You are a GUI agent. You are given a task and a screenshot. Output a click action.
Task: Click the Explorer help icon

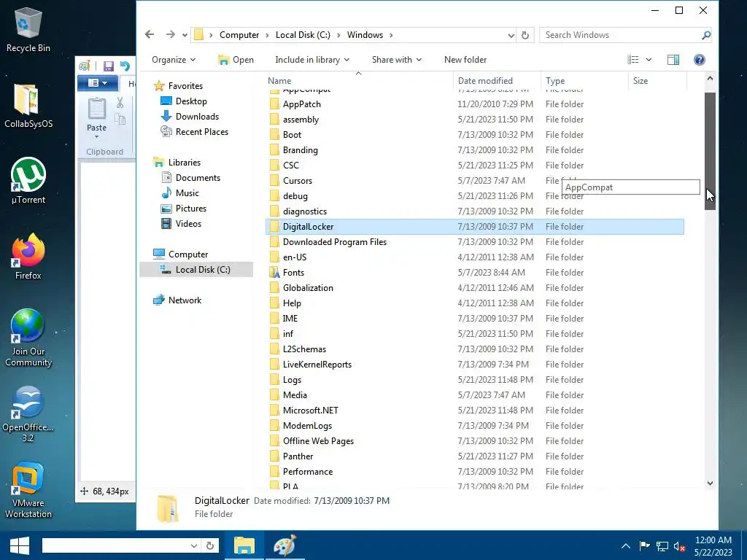point(700,60)
